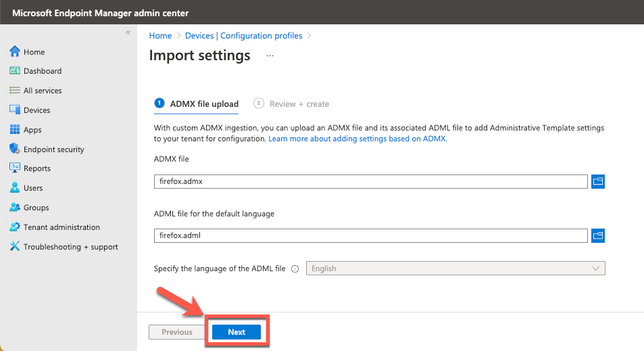Viewport: 644px width, 351px height.
Task: Follow Devices | Configuration profiles breadcrumb
Action: 243,36
